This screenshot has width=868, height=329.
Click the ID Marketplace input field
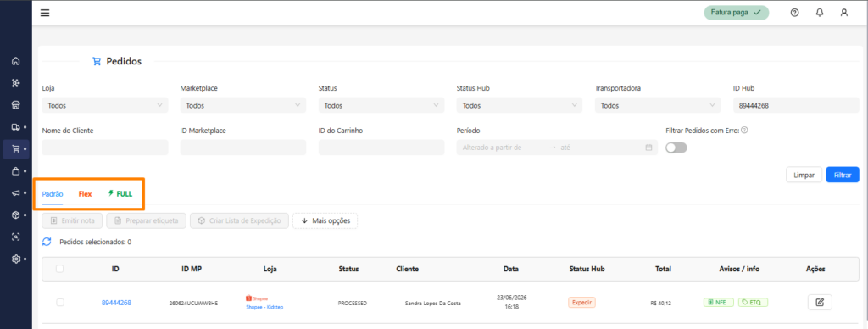tap(243, 148)
